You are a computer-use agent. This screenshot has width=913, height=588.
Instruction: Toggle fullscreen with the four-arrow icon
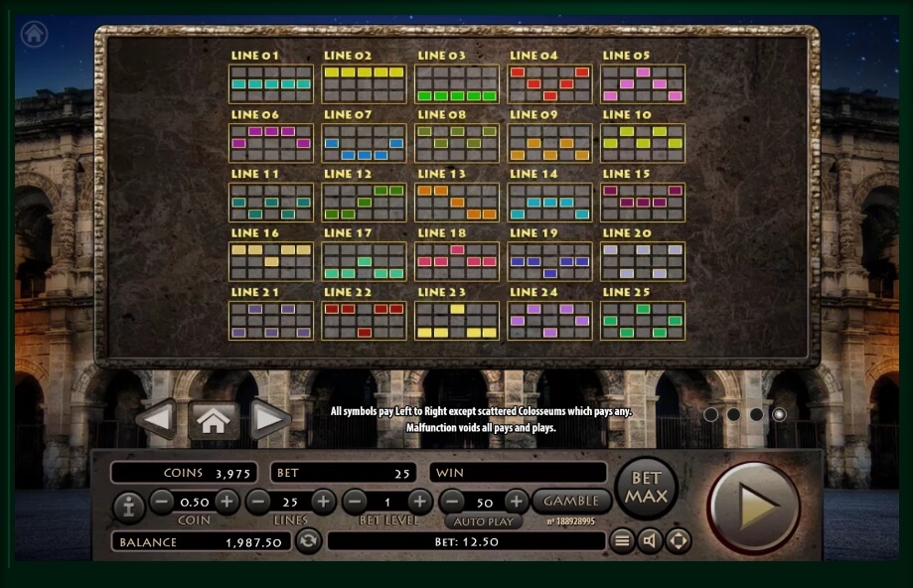pyautogui.click(x=678, y=541)
